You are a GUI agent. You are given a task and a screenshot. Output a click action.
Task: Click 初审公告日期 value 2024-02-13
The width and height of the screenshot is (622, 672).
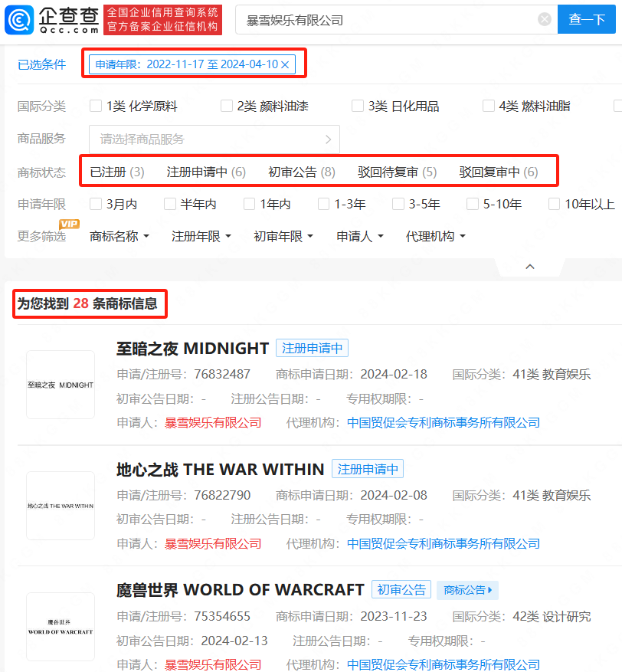coord(234,641)
